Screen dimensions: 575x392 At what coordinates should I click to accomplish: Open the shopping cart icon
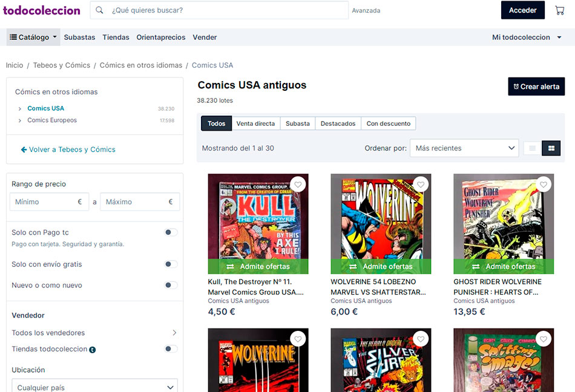click(560, 10)
